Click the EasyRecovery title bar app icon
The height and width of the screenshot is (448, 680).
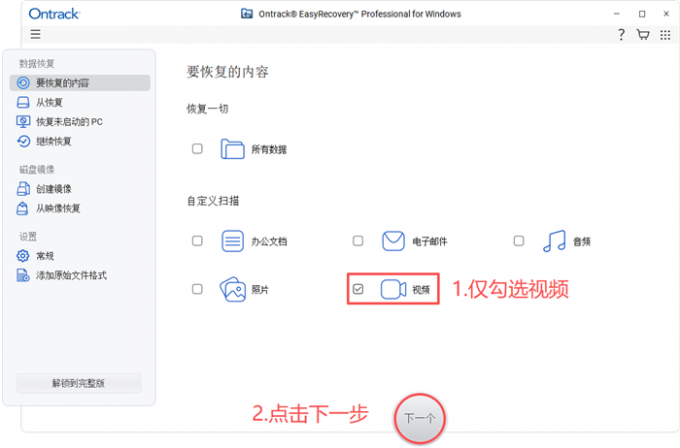pos(247,14)
